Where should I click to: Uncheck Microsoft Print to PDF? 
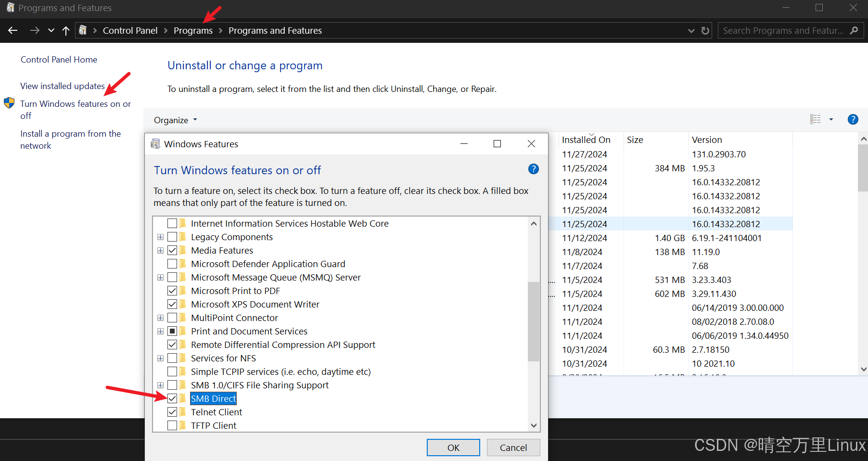[172, 291]
